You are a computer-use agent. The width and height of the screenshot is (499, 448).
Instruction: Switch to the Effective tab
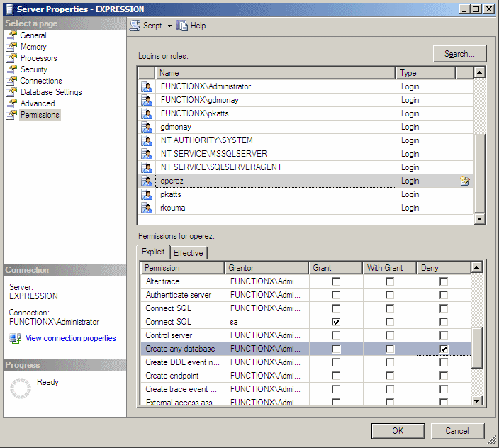[189, 253]
